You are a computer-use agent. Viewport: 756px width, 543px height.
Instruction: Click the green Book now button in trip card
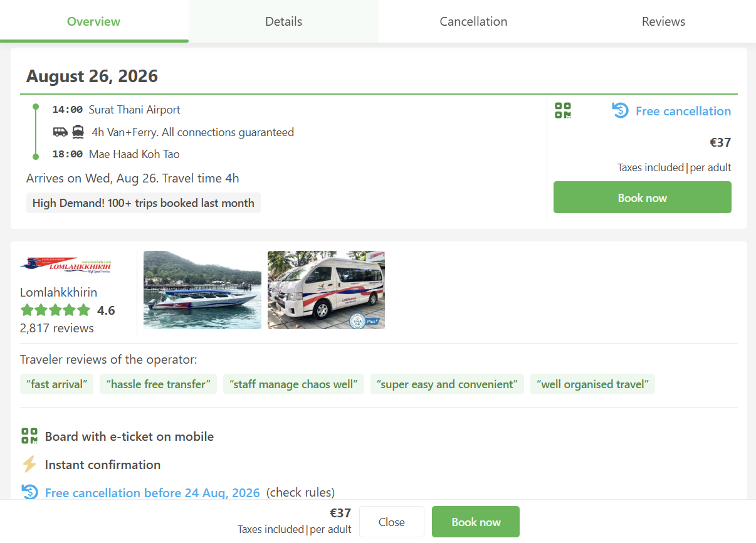642,198
